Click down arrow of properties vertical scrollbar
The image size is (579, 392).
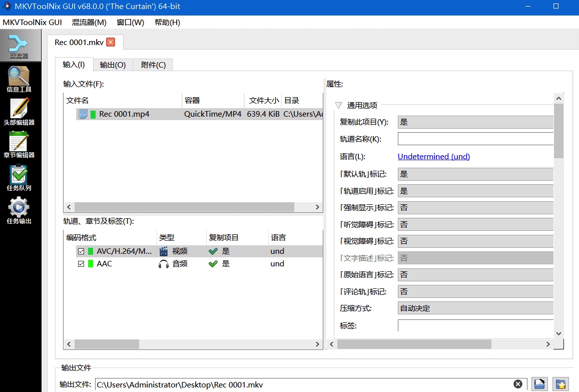click(x=558, y=333)
